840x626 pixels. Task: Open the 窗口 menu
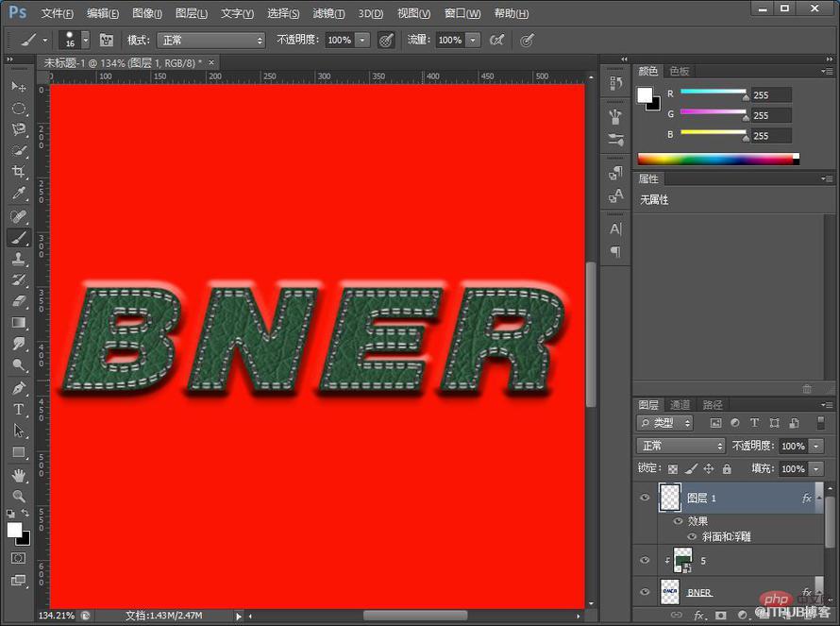(x=462, y=13)
